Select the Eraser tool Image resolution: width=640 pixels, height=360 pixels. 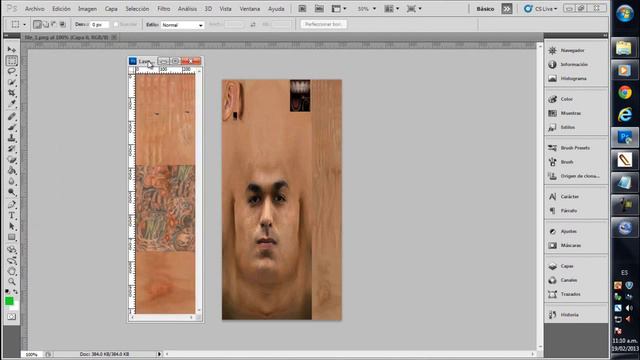(x=11, y=160)
